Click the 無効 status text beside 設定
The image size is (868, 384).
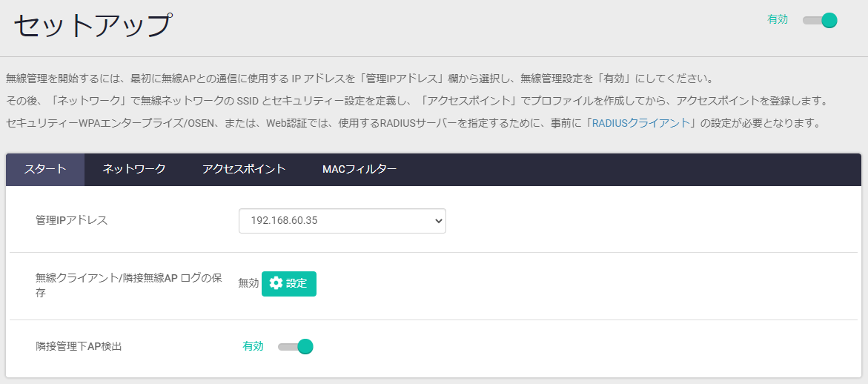[x=248, y=283]
